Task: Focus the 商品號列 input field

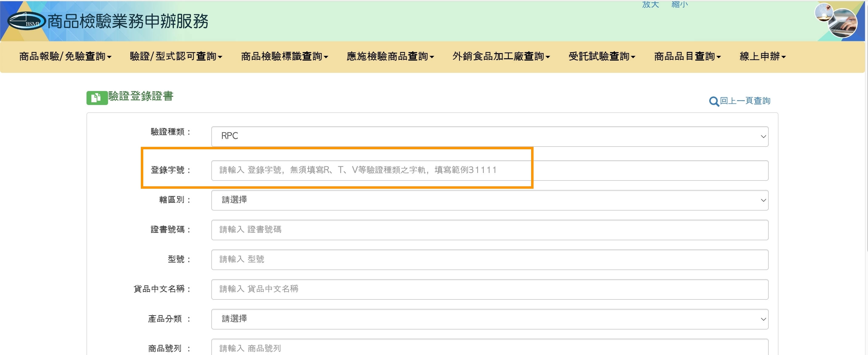Action: (x=490, y=347)
